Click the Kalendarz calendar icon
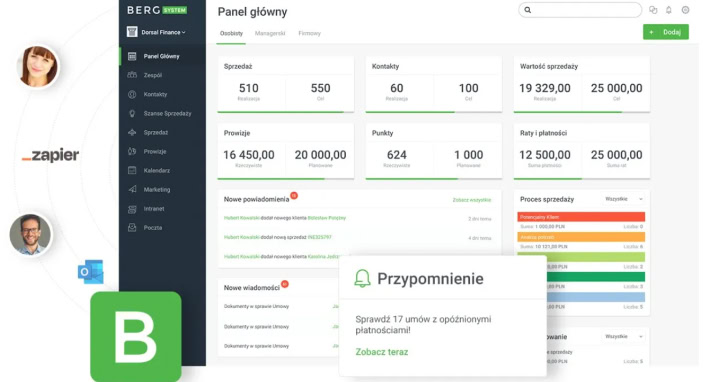 (x=132, y=170)
